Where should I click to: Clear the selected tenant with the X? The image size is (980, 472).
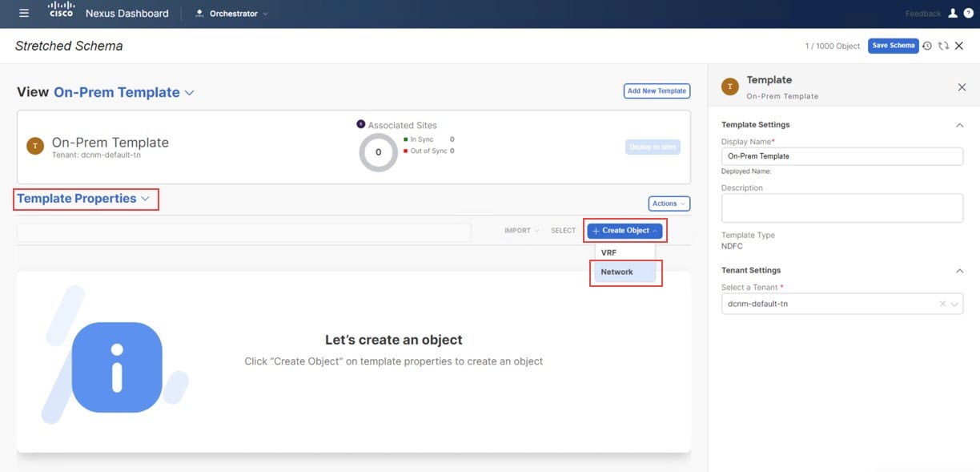(x=942, y=304)
